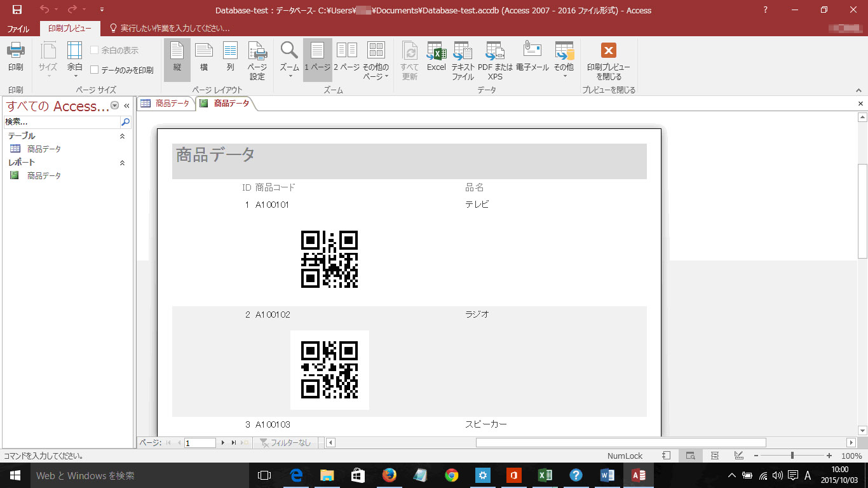Image resolution: width=868 pixels, height=488 pixels.
Task: Select 商品データ report in navigation pane
Action: click(44, 175)
